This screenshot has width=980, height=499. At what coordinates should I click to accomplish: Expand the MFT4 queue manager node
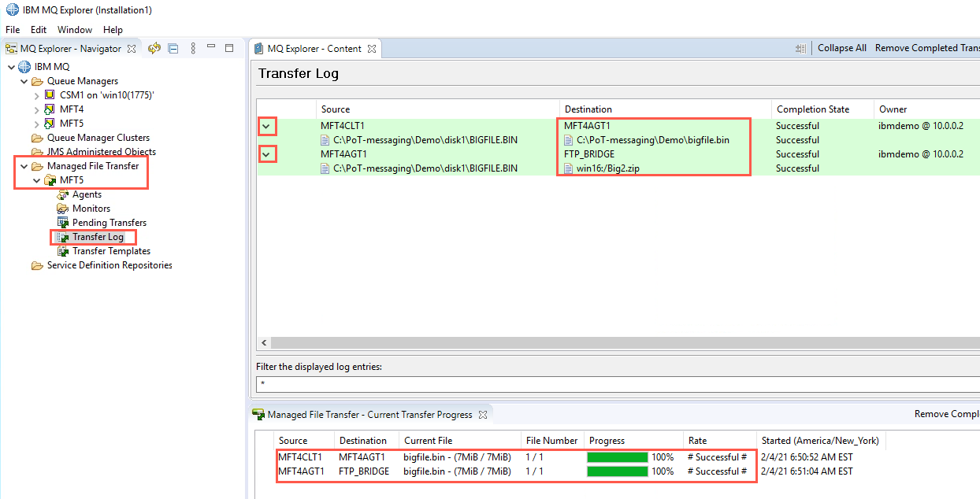(x=36, y=109)
